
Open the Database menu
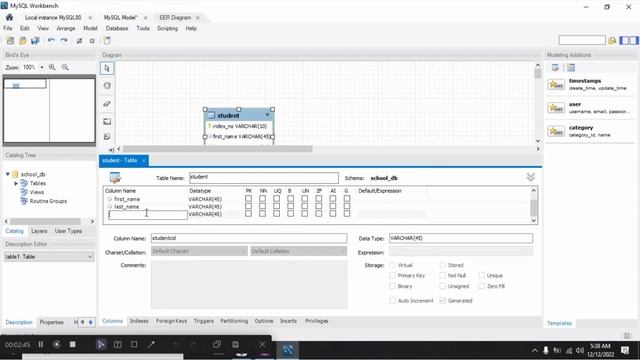[117, 28]
